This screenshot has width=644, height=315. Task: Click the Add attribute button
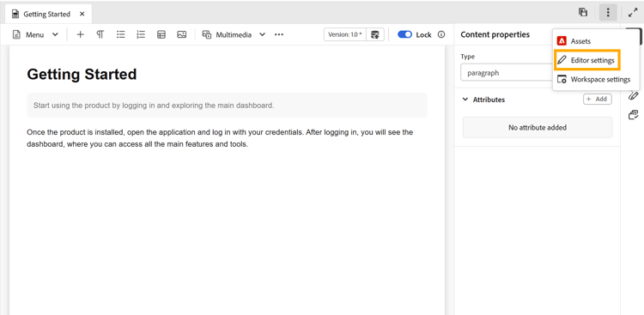click(597, 99)
